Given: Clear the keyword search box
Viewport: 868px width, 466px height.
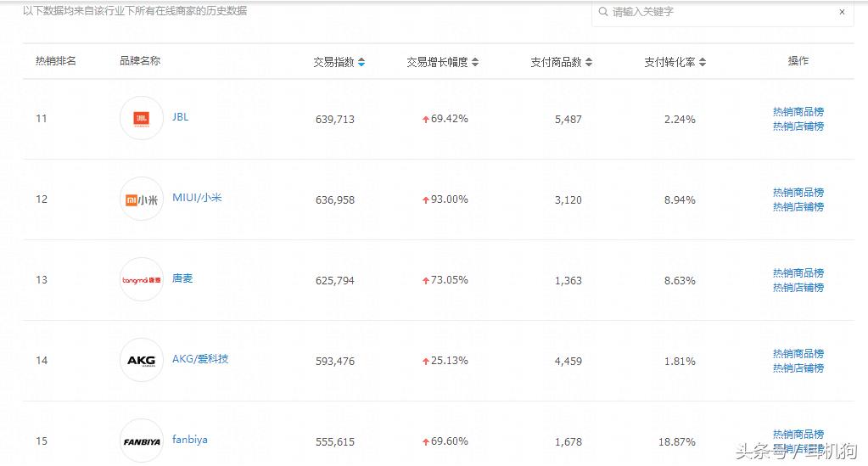Looking at the screenshot, I should [x=842, y=12].
